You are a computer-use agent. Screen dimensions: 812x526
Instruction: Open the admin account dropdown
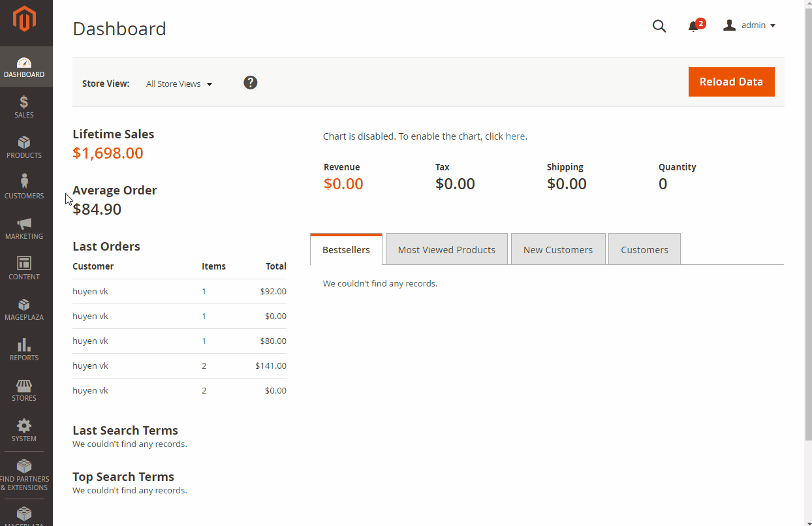[750, 25]
